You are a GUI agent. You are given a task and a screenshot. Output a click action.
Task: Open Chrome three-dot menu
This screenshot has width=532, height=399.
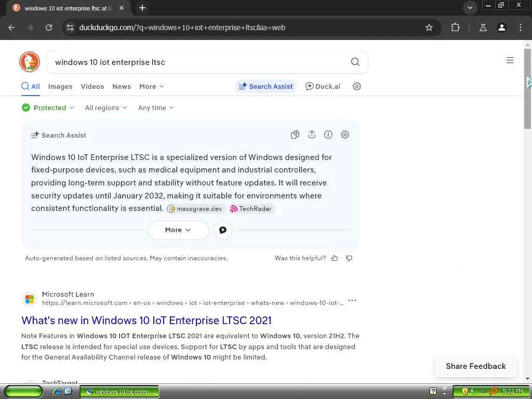(521, 28)
